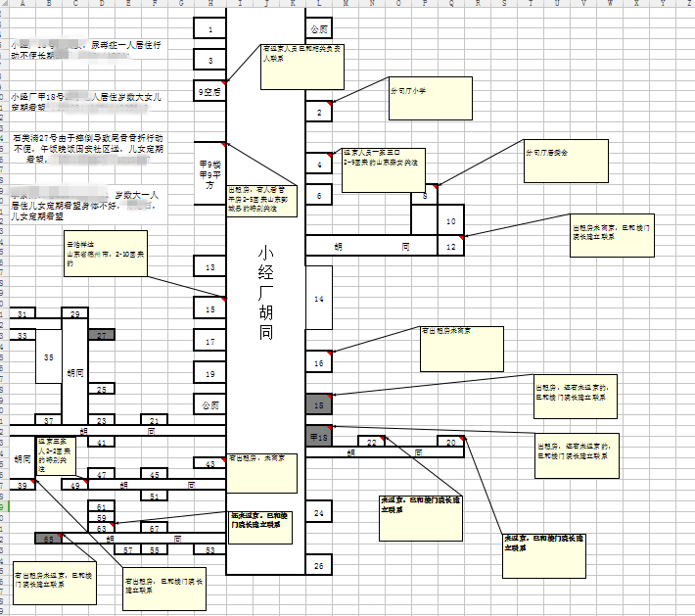Click house cell numbered 43

click(x=209, y=463)
